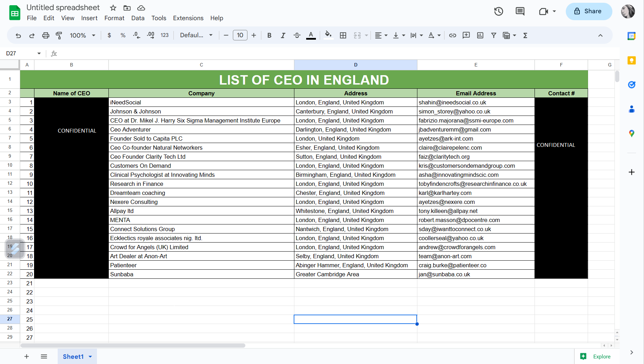Viewport: 644px width, 364px height.
Task: Open version history clock icon
Action: pos(499,11)
